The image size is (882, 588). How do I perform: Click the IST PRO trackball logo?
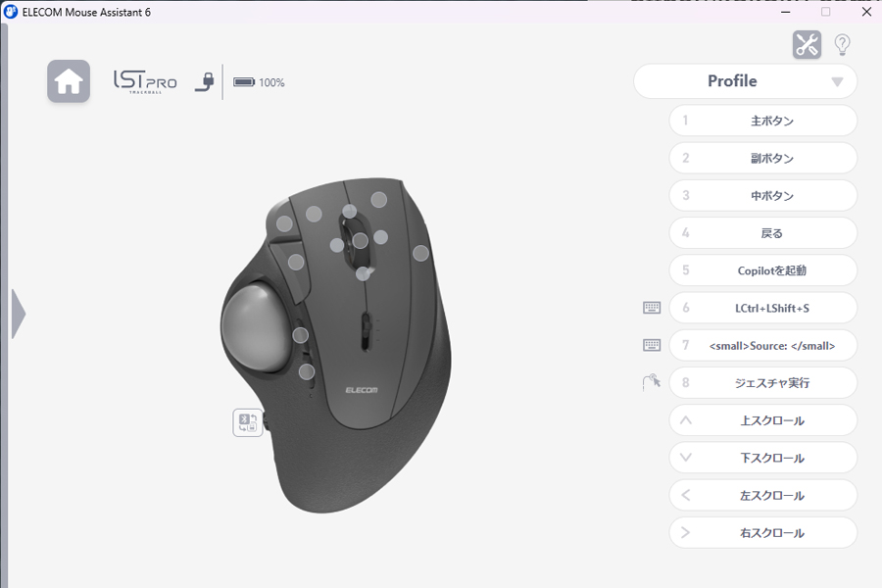(x=145, y=81)
